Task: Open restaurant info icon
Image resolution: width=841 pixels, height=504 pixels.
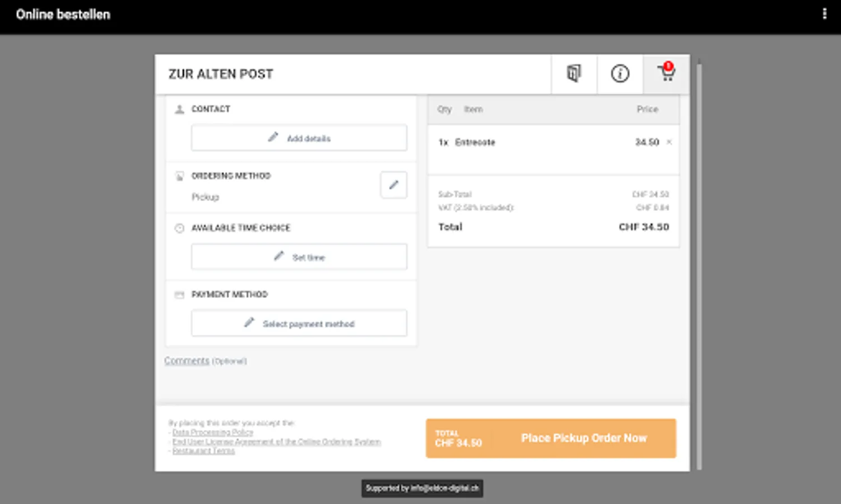Action: click(x=620, y=73)
